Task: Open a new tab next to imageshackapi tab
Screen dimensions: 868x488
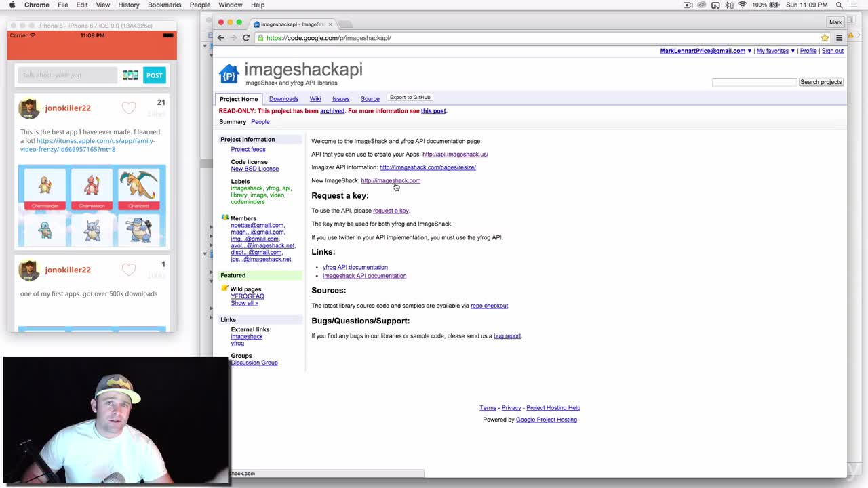Action: click(x=344, y=24)
